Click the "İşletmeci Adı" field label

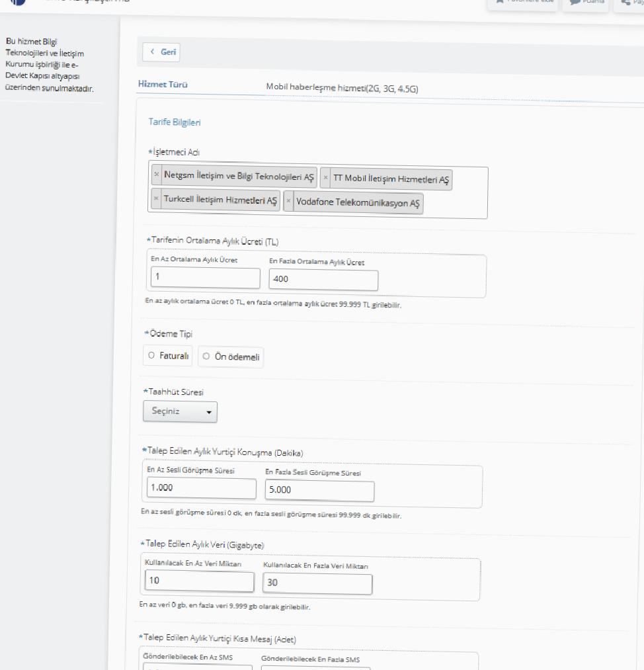click(x=176, y=151)
